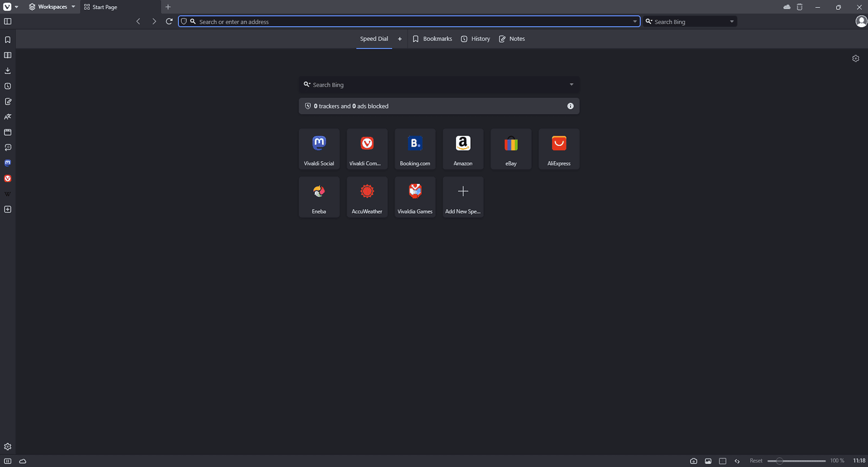
Task: Click the Add New Speed Dial tile
Action: 463,197
